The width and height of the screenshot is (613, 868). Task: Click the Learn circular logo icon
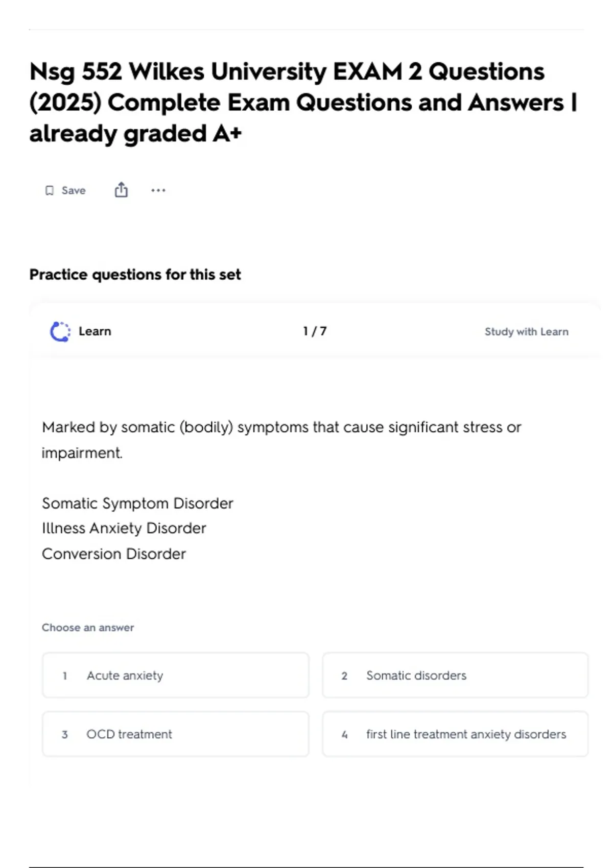[60, 331]
